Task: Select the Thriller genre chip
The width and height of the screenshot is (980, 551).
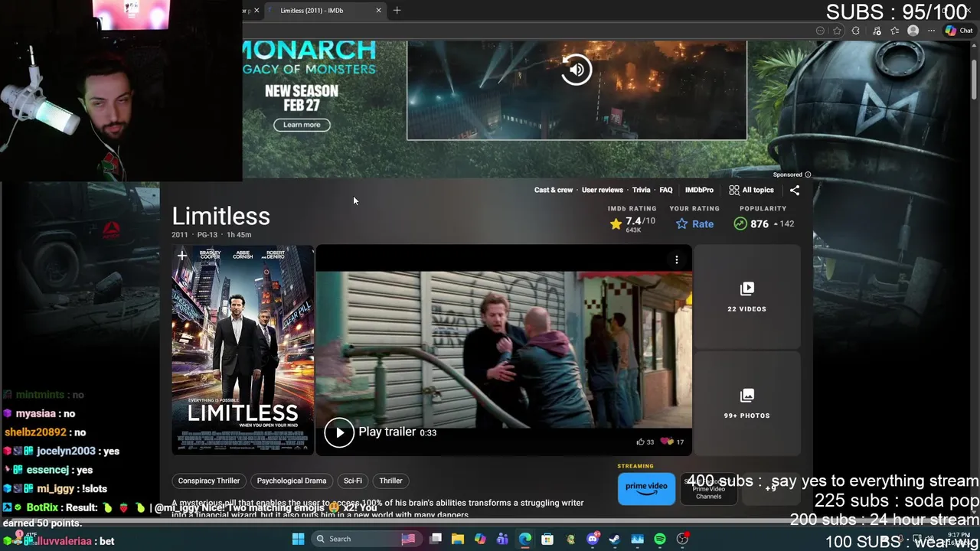Action: pyautogui.click(x=390, y=481)
